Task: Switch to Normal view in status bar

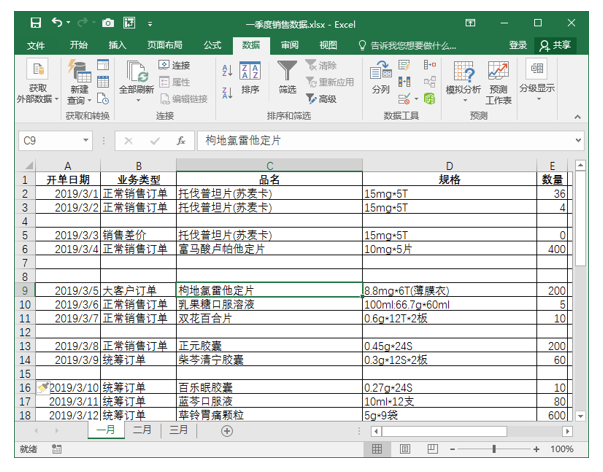Action: 377,449
